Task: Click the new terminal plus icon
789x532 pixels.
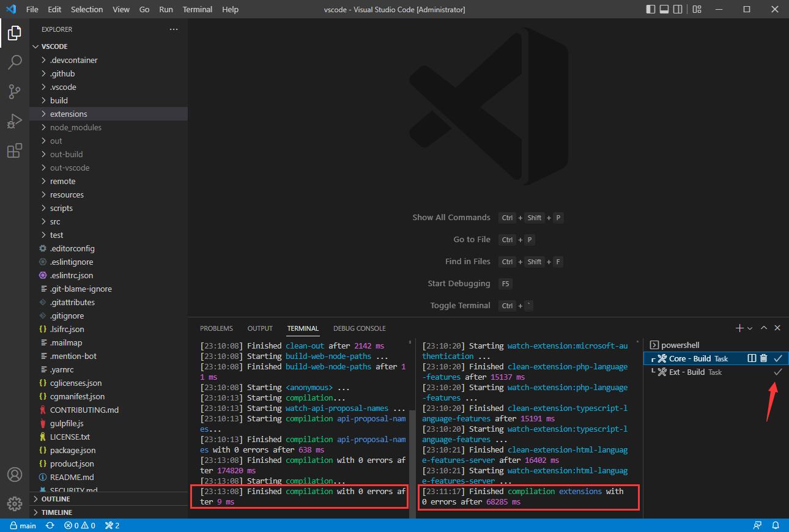Action: (x=739, y=328)
